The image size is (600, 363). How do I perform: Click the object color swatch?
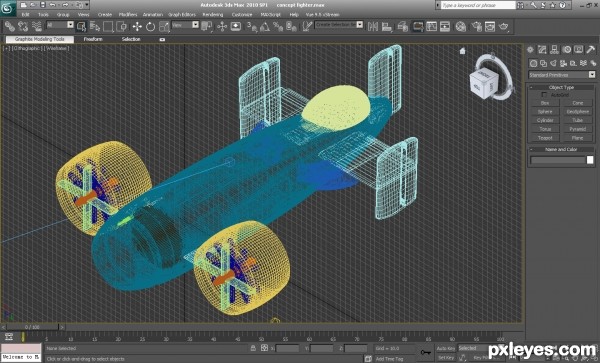point(590,160)
